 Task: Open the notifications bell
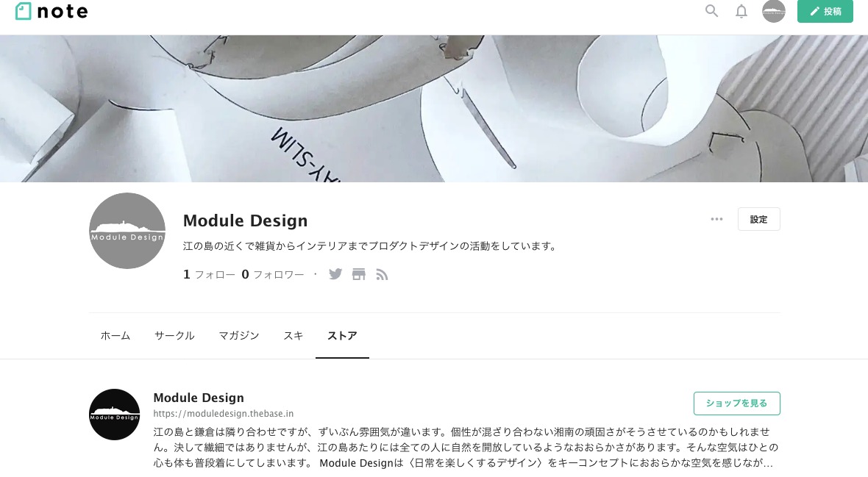point(741,11)
